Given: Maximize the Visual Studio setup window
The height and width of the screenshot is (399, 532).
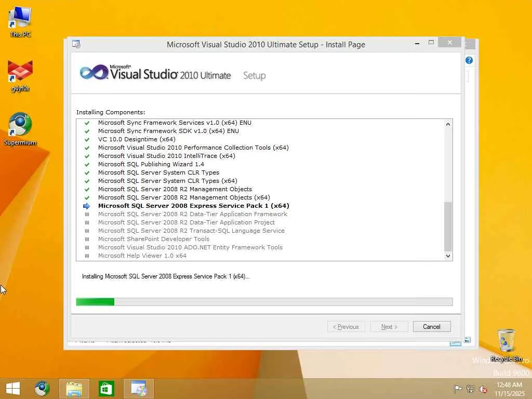Looking at the screenshot, I should click(431, 43).
